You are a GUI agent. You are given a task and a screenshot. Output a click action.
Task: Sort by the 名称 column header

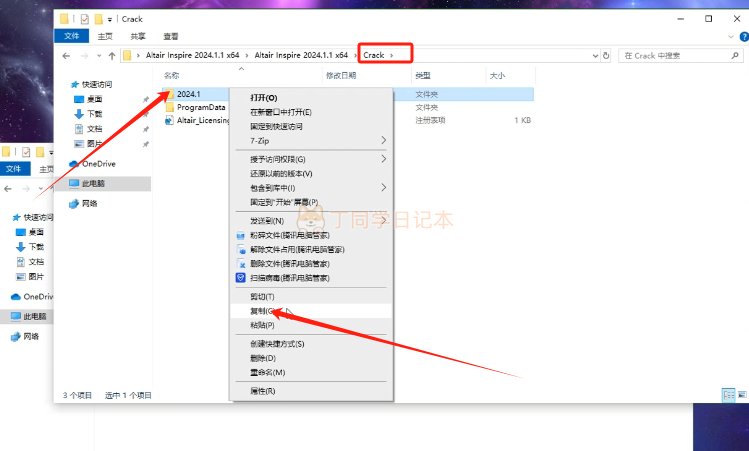171,75
